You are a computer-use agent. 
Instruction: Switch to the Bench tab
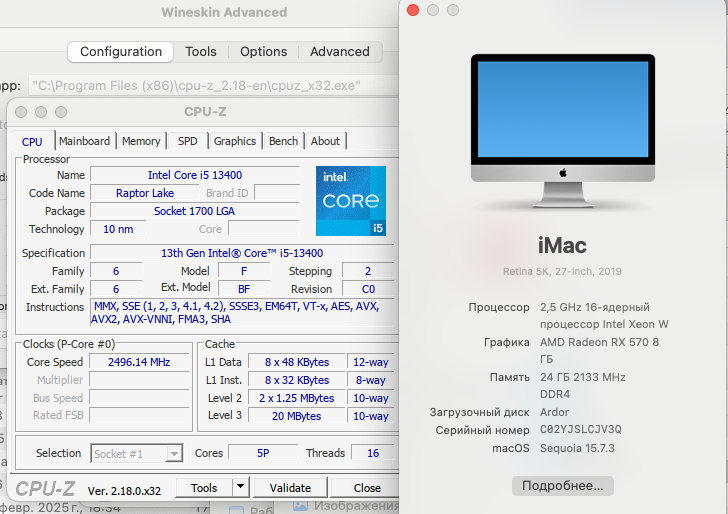tap(283, 141)
